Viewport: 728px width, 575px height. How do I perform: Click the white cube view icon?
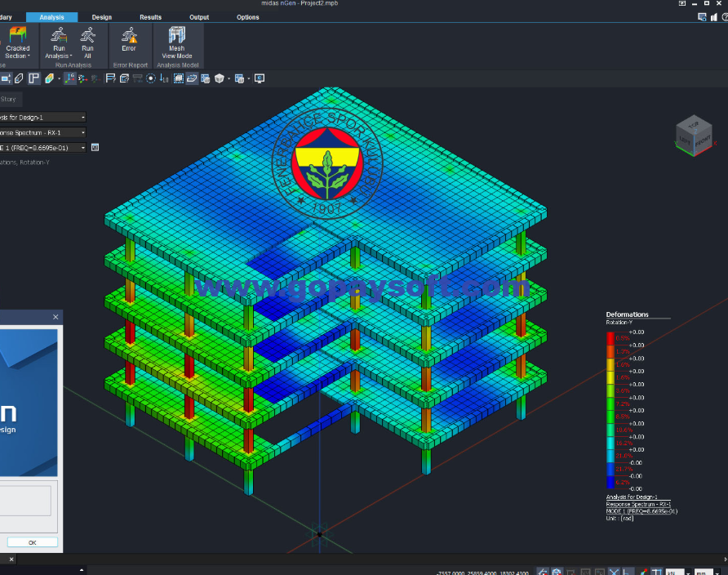220,78
